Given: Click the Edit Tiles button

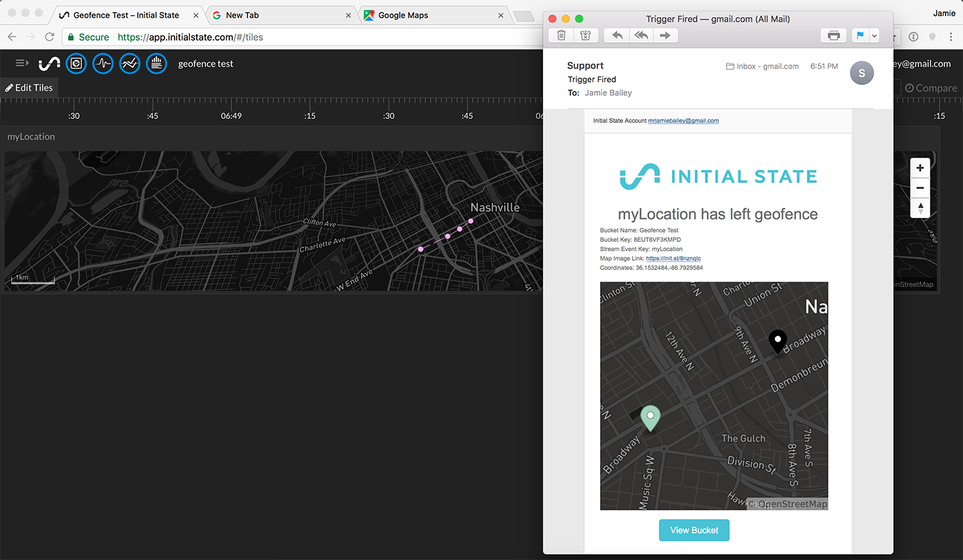Looking at the screenshot, I should pyautogui.click(x=29, y=88).
